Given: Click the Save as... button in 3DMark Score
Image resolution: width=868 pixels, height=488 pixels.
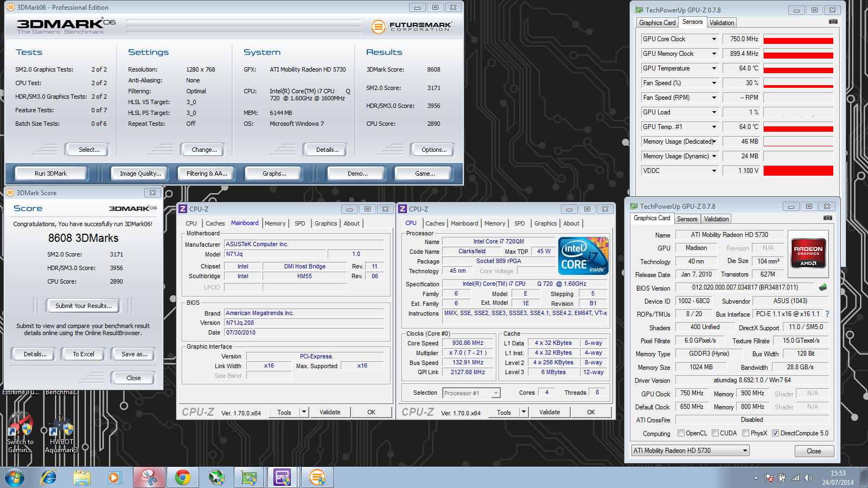Looking at the screenshot, I should [x=134, y=354].
